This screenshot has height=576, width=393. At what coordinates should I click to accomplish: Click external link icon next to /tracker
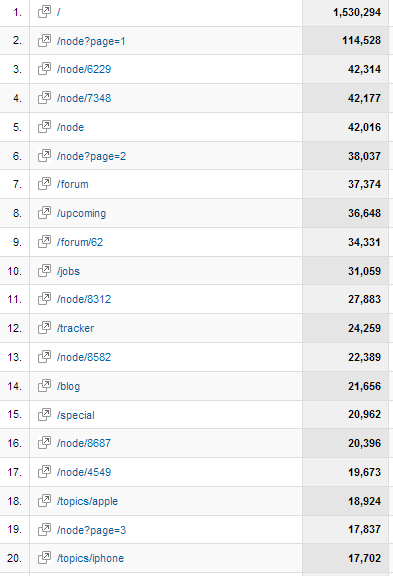tap(44, 328)
